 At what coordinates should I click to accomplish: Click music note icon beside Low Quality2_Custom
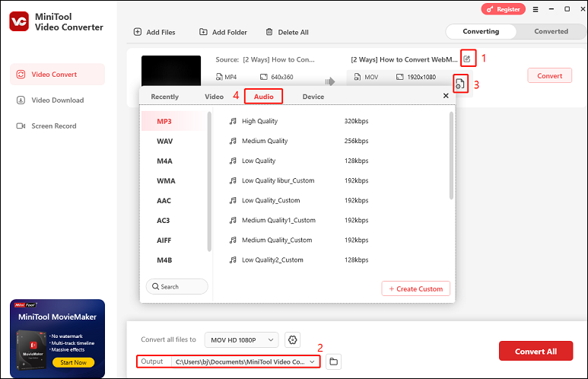[233, 260]
